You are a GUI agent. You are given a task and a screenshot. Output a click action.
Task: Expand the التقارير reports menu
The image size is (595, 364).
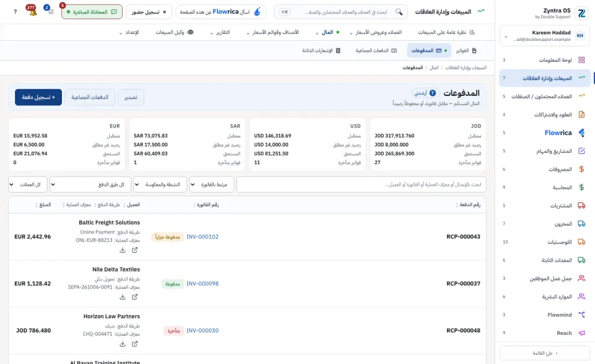click(220, 32)
